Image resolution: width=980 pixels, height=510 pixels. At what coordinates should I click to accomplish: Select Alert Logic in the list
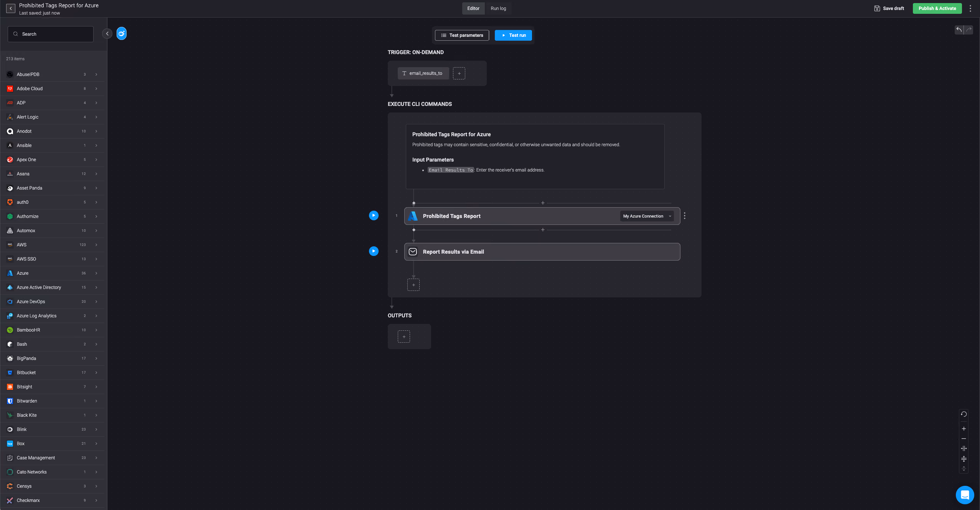52,117
